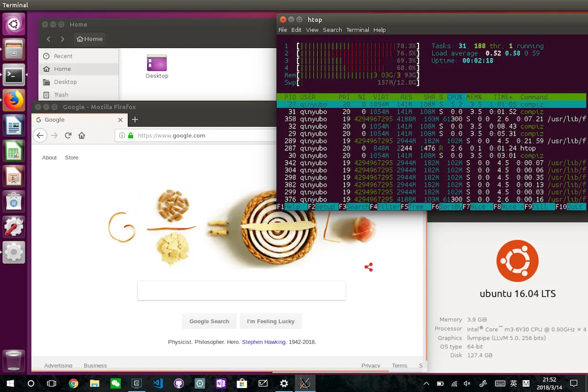Open the Desktop folder thumbnail

(x=157, y=66)
